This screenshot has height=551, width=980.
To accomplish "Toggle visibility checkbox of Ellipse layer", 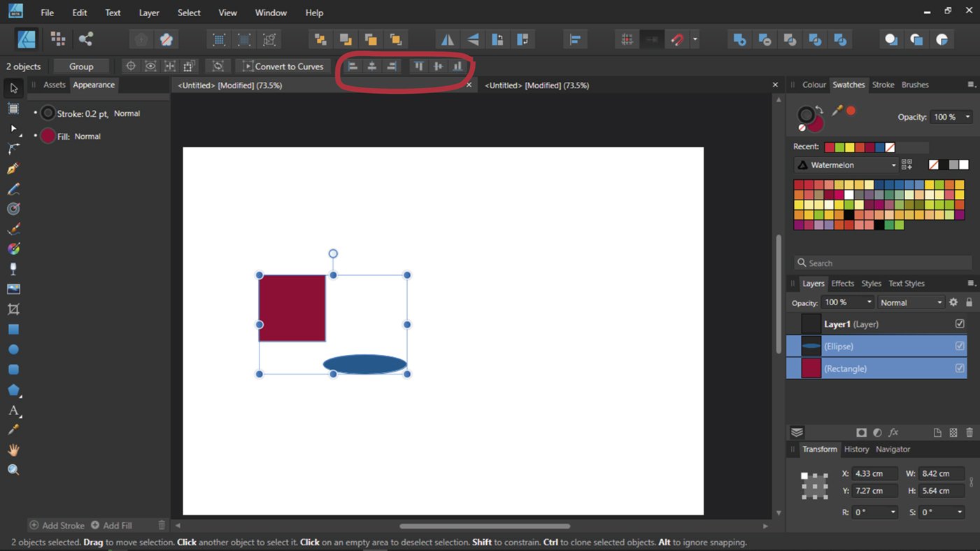I will (x=960, y=346).
